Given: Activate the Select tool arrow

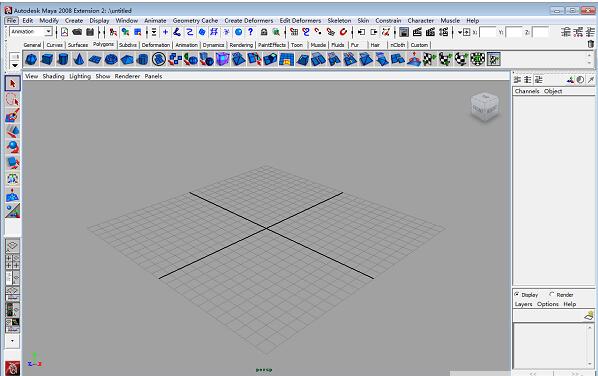Looking at the screenshot, I should tap(13, 84).
